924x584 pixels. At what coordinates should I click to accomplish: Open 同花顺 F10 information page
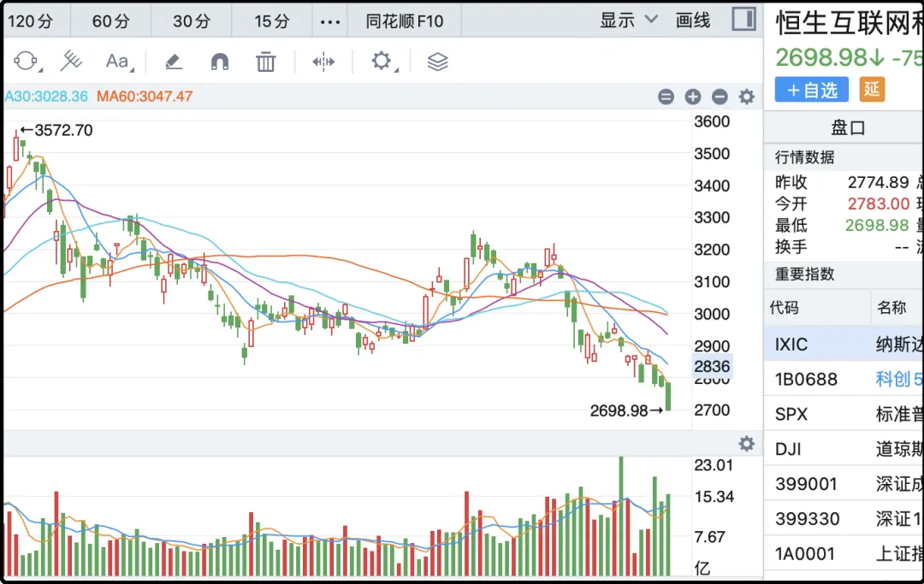[x=405, y=21]
